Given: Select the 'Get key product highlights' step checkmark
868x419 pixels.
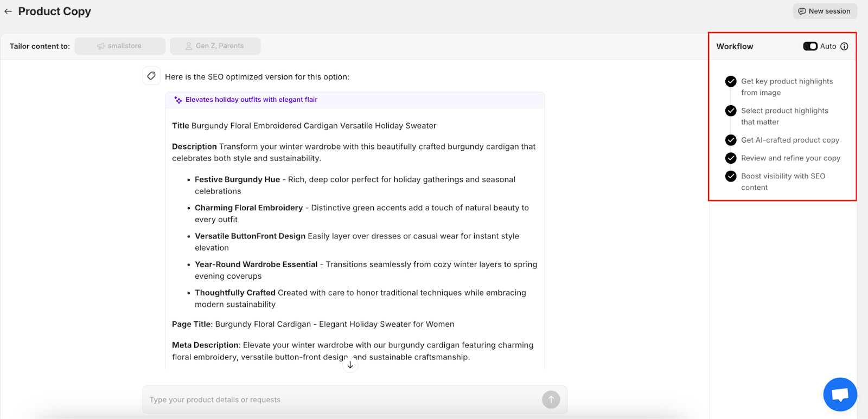Looking at the screenshot, I should pos(731,81).
